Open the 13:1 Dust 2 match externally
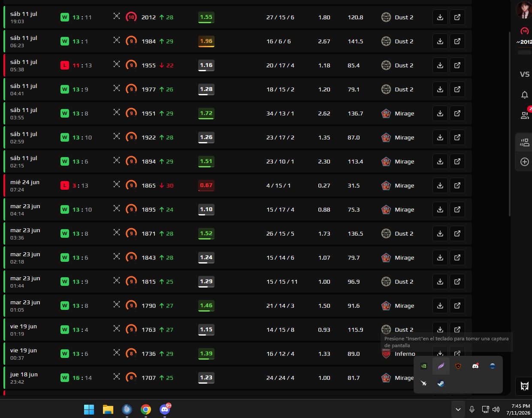The height and width of the screenshot is (418, 532). [457, 41]
